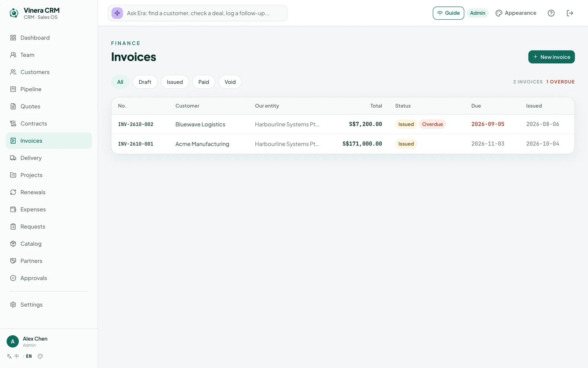The height and width of the screenshot is (368, 588).
Task: Click the Admin role badge
Action: (477, 13)
